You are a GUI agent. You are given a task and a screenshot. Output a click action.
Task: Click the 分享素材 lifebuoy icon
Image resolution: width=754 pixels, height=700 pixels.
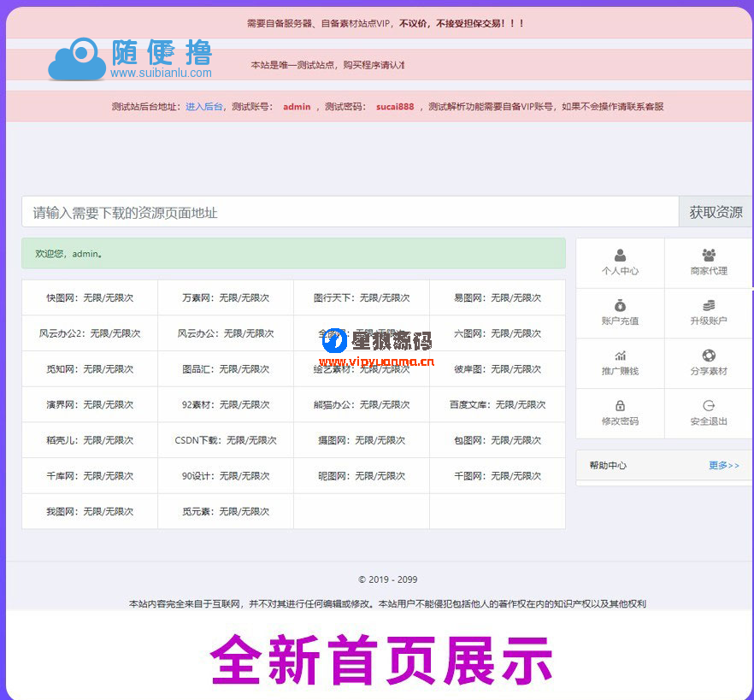pos(709,356)
